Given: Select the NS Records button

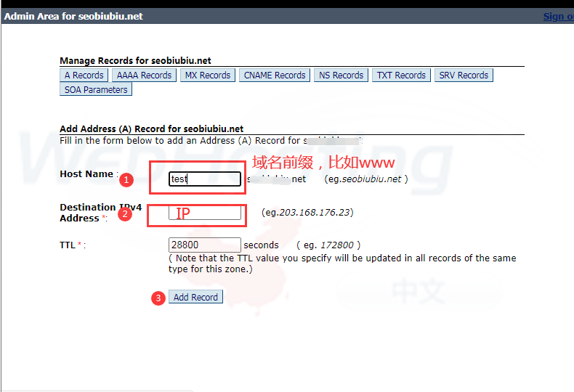Looking at the screenshot, I should point(341,75).
